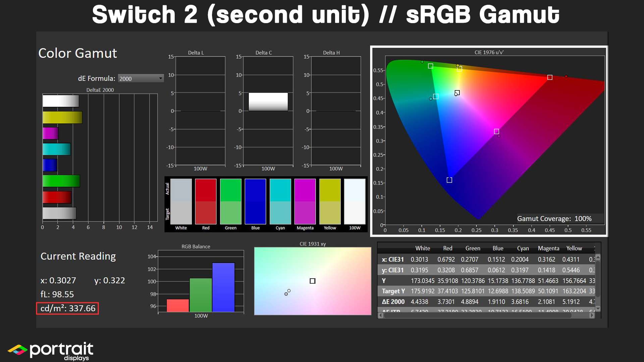Click the White ΔE 2000 value '4.4338'
Screen dimensions: 644x362
pyautogui.click(x=419, y=302)
